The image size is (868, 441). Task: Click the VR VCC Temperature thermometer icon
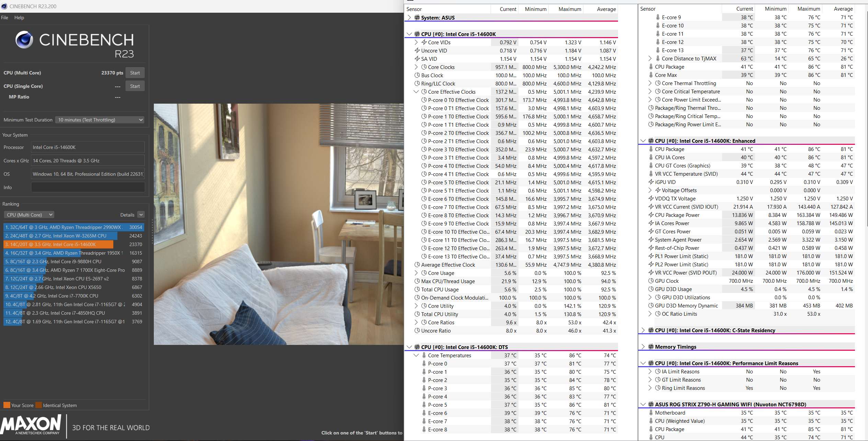coord(651,174)
